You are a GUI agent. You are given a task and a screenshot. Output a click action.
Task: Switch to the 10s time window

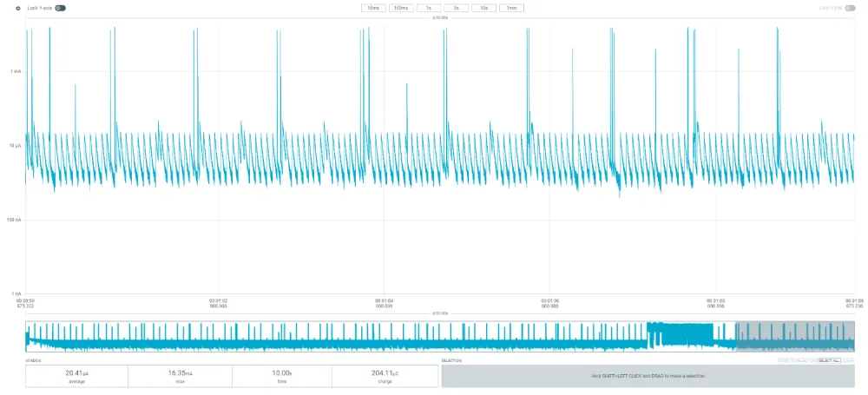[483, 8]
